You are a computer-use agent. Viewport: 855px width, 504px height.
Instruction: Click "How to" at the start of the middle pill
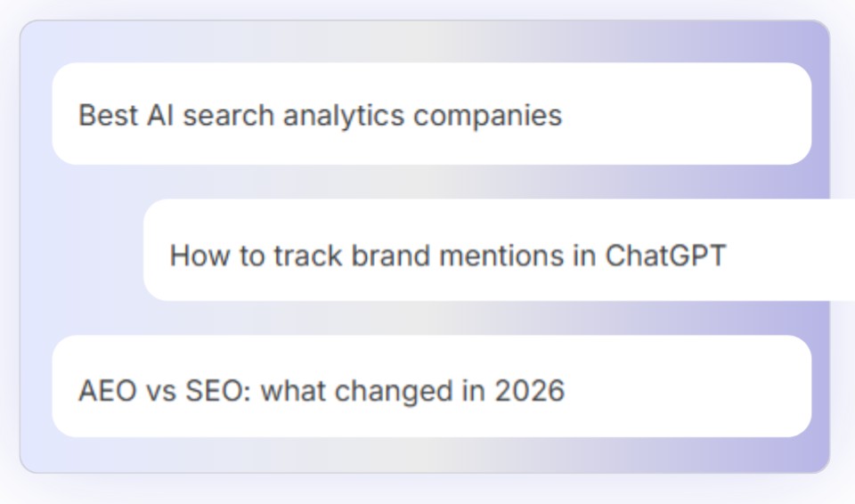tap(217, 256)
